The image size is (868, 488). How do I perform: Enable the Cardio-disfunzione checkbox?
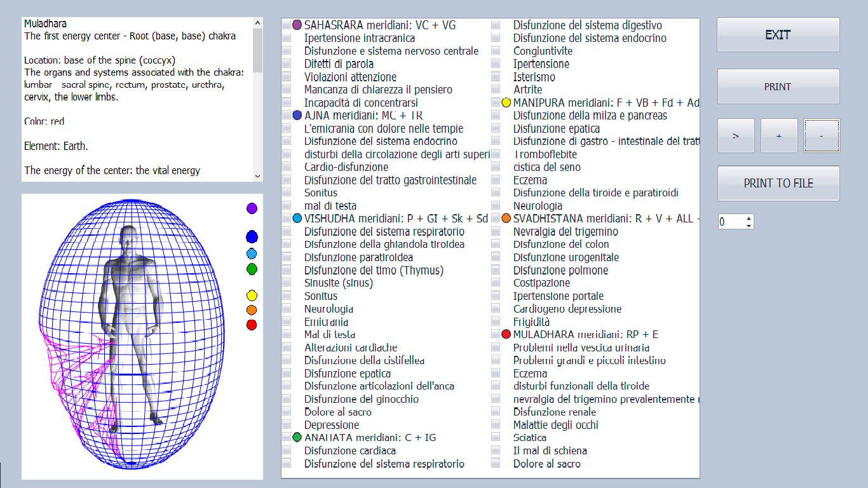tap(287, 167)
